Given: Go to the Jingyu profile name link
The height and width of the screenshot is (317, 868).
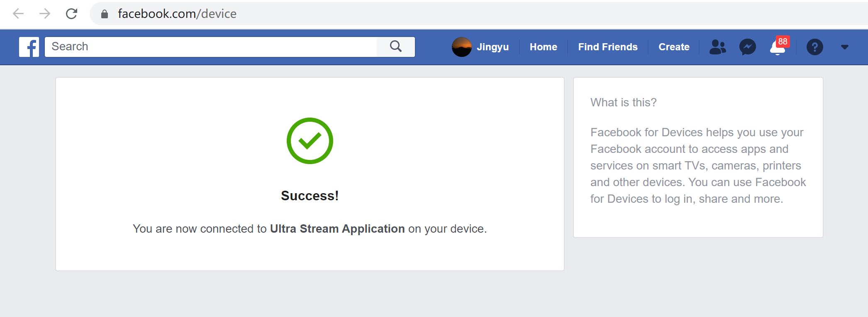Looking at the screenshot, I should [x=493, y=47].
